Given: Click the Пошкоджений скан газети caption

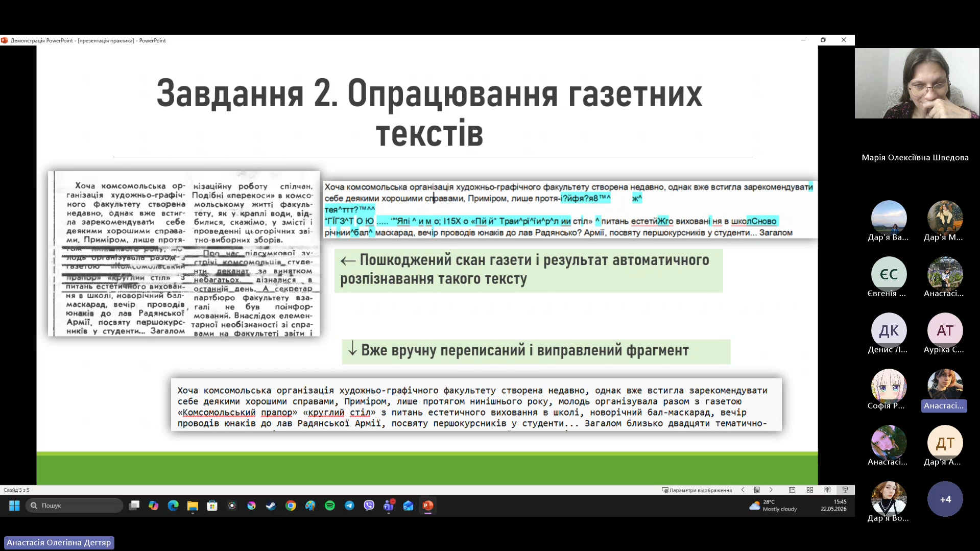Looking at the screenshot, I should (529, 270).
